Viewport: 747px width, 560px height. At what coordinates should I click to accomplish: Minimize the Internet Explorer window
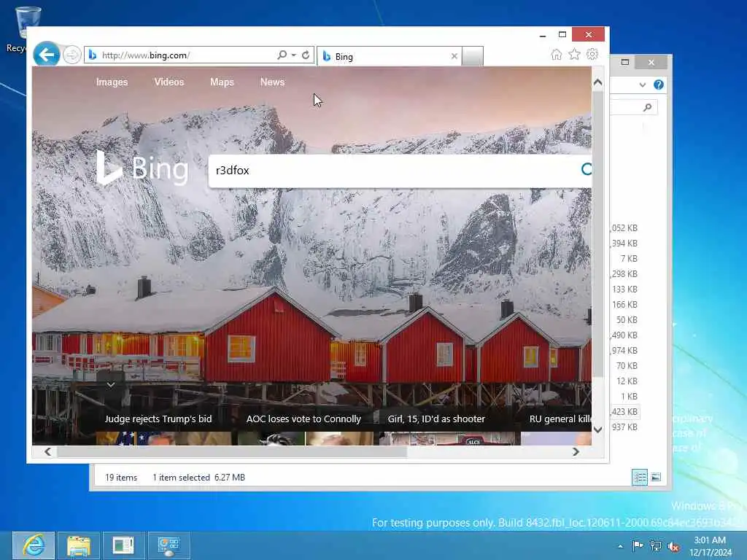coord(543,35)
